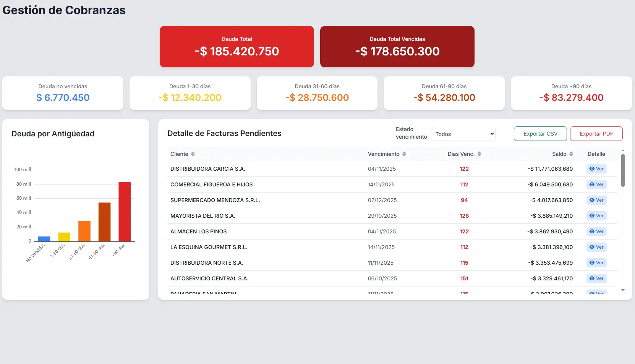Open Ver for LA ESQUINA GOURMET S.R.L.
This screenshot has height=364, width=635.
[x=596, y=247]
